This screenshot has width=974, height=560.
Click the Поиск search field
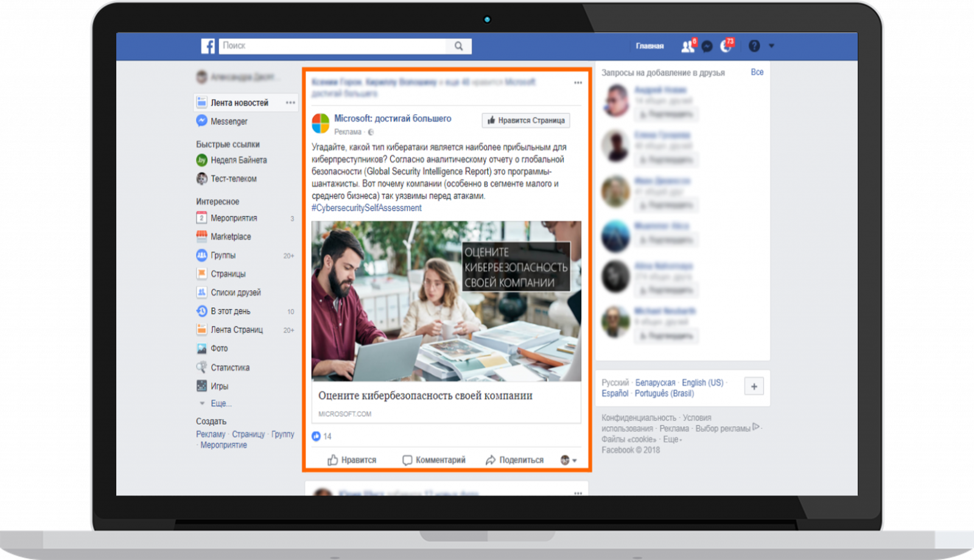[x=333, y=46]
